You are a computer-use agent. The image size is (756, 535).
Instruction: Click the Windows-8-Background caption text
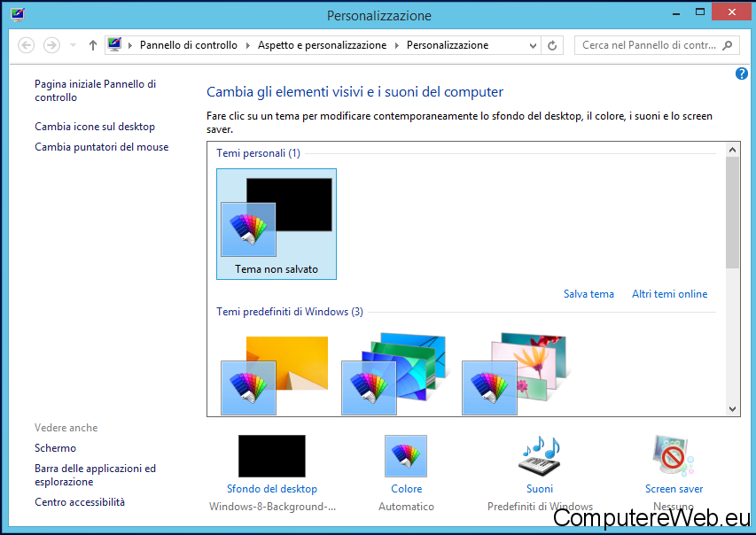pyautogui.click(x=272, y=507)
